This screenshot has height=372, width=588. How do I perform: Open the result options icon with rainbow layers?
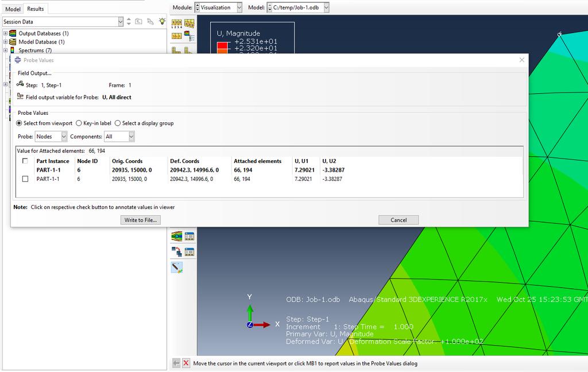point(189,36)
